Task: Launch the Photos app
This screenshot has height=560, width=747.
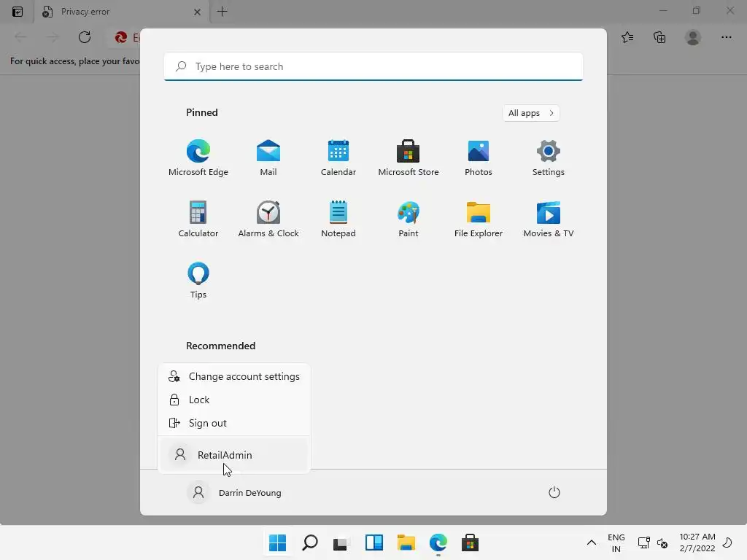Action: coord(479,158)
